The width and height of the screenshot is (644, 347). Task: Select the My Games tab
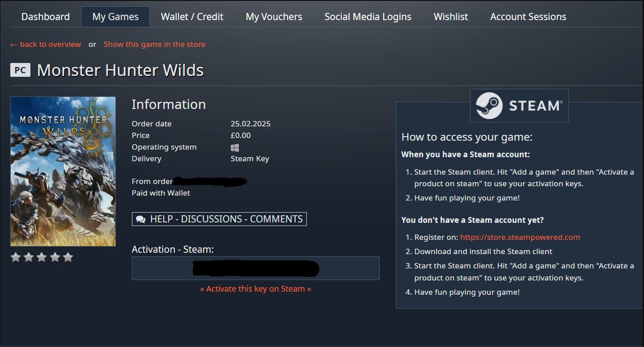tap(115, 17)
